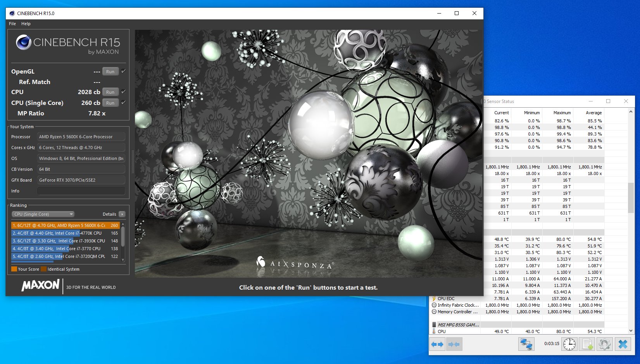The image size is (640, 364).
Task: Run the OpenGL benchmark
Action: click(110, 72)
